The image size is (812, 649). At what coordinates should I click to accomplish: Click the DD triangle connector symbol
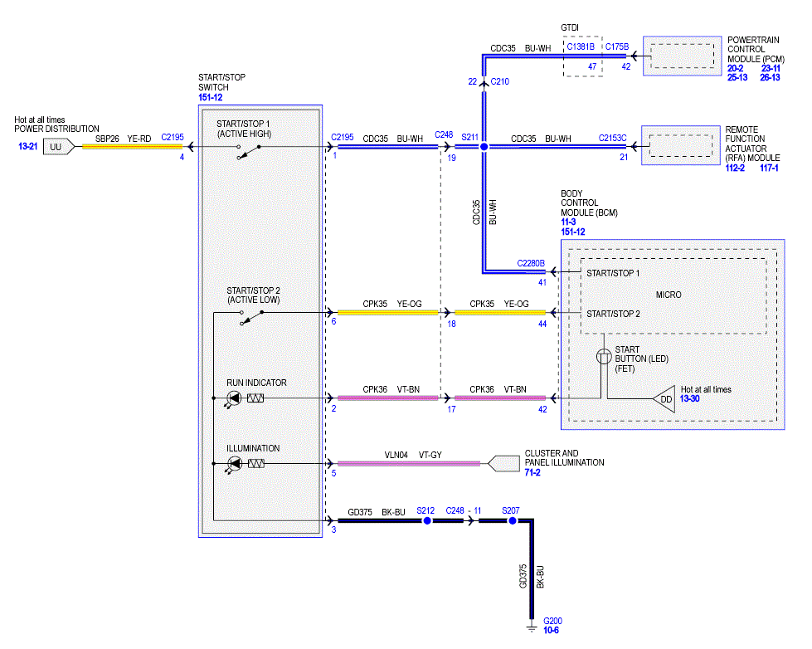[664, 399]
